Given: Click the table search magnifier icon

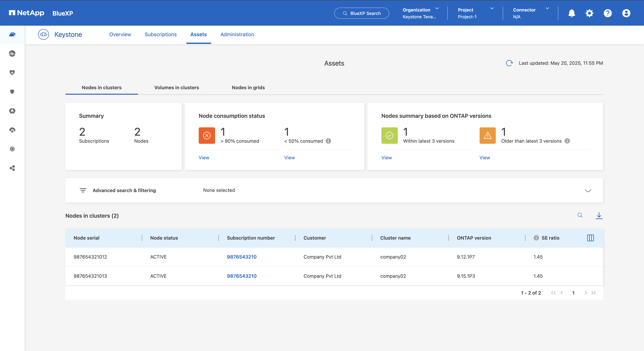Looking at the screenshot, I should tap(580, 215).
